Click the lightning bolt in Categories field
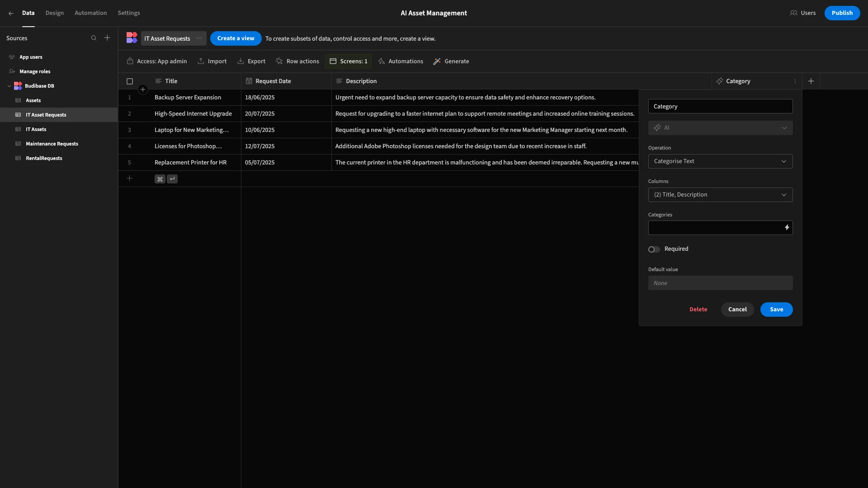The image size is (868, 488). pos(787,228)
